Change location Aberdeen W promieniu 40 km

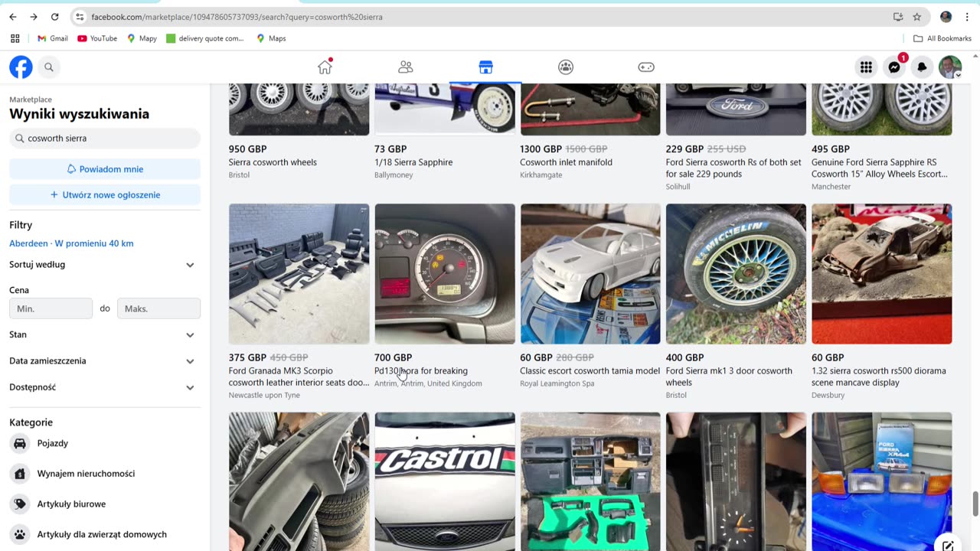(71, 243)
